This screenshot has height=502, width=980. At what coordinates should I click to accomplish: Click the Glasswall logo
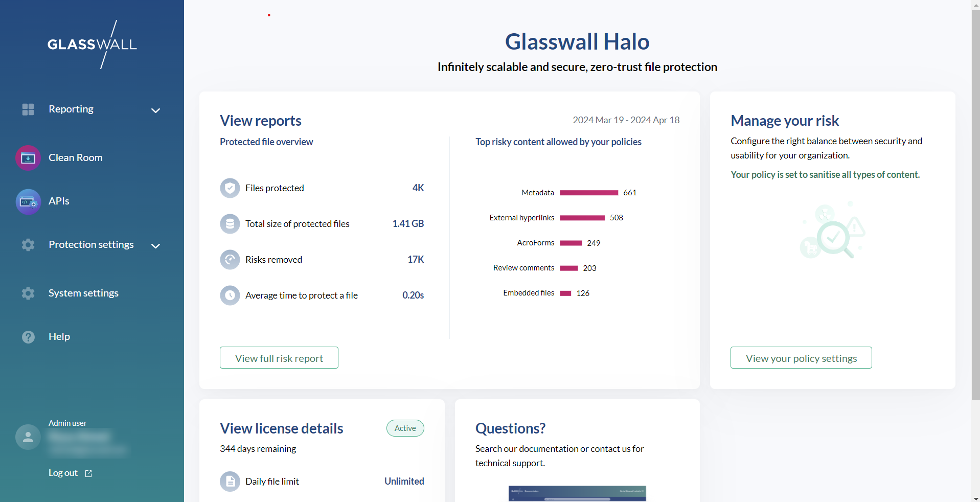click(92, 44)
